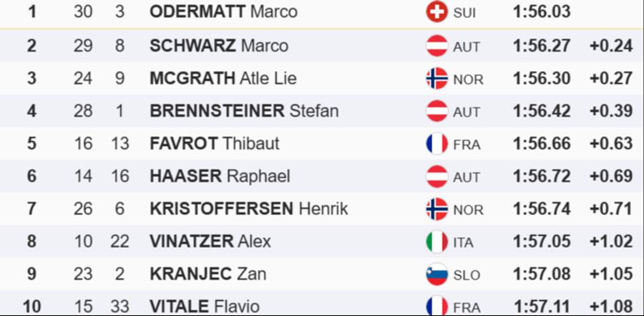The image size is (644, 316).
Task: Click the Slovenian flag beside Kranjec
Action: tap(436, 274)
